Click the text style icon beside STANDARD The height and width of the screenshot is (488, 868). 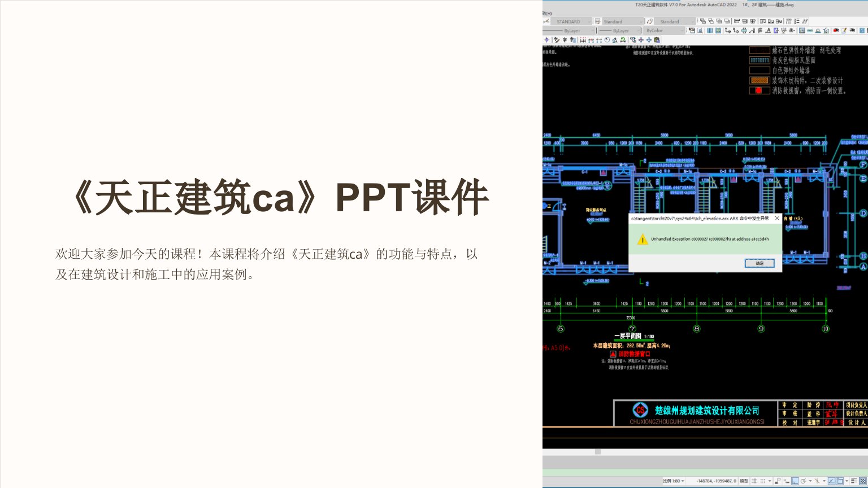(x=546, y=21)
